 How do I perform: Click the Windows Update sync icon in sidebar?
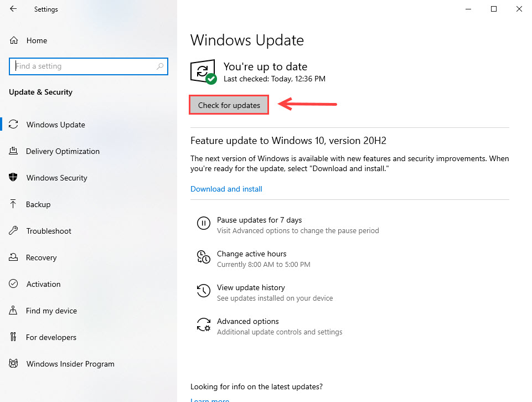click(x=14, y=125)
